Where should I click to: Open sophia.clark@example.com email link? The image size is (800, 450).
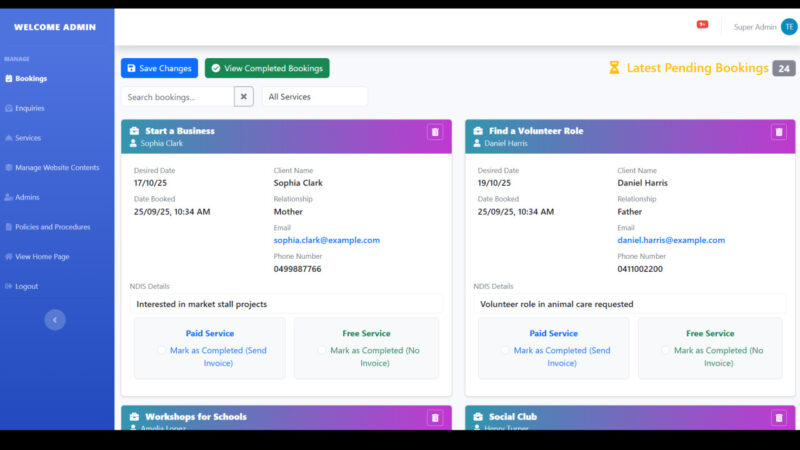coord(326,240)
